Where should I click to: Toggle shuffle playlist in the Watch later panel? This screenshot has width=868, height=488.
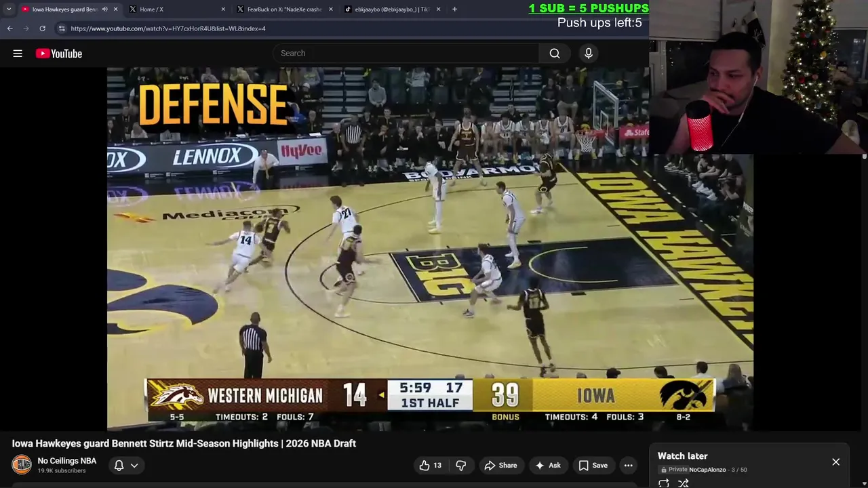684,483
